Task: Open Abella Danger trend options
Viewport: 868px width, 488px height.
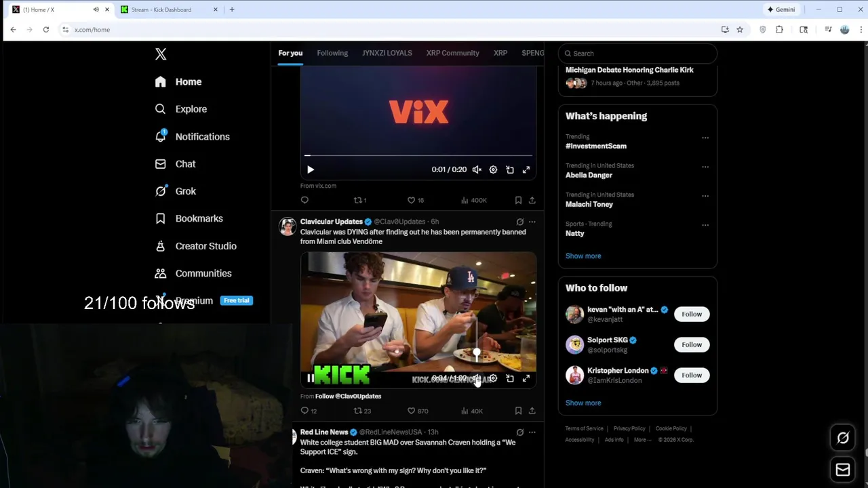Action: tap(705, 167)
